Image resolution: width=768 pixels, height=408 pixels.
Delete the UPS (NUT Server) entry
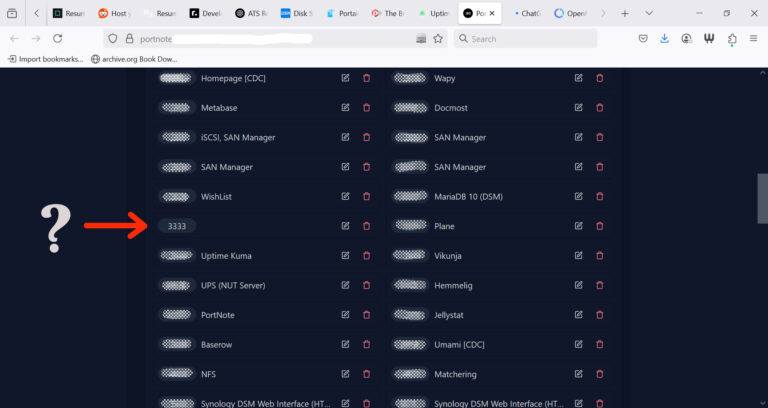(366, 285)
